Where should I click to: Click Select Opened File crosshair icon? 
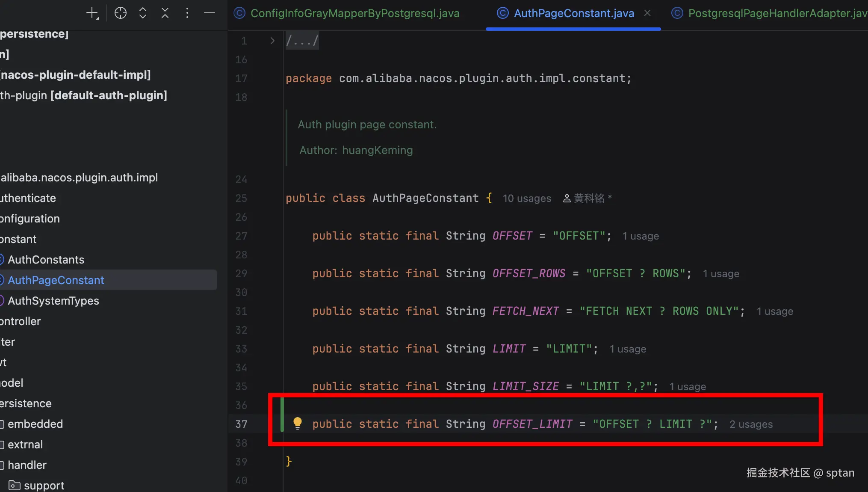pyautogui.click(x=121, y=13)
